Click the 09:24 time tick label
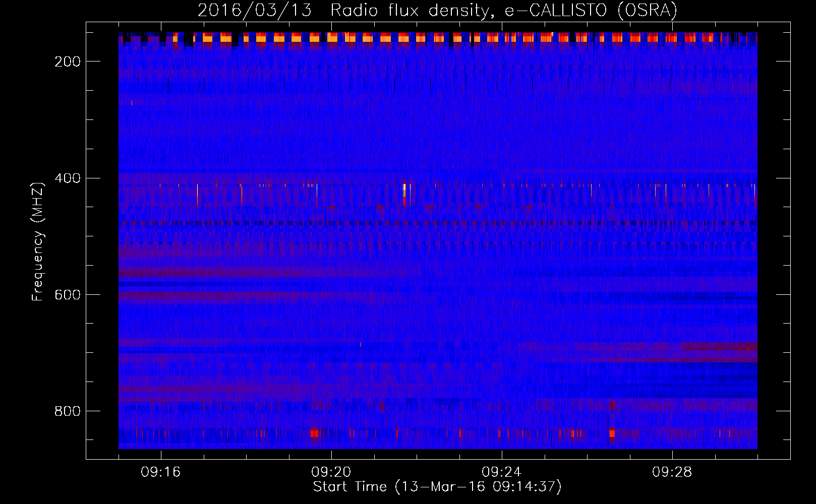This screenshot has width=816, height=504. click(502, 472)
